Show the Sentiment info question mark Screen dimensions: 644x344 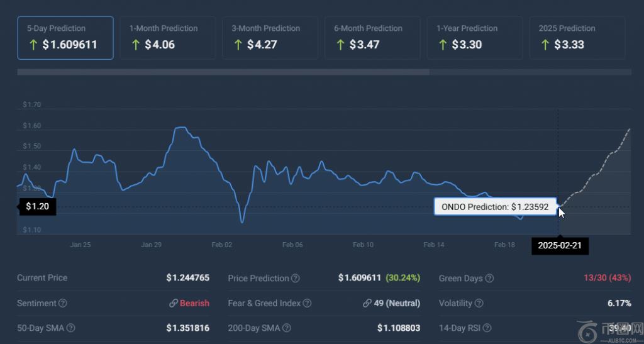coord(63,304)
